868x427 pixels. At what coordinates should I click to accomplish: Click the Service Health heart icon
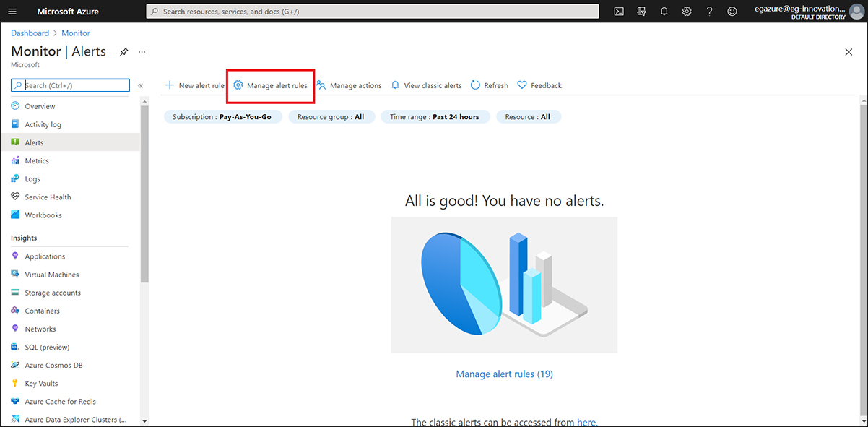(16, 197)
